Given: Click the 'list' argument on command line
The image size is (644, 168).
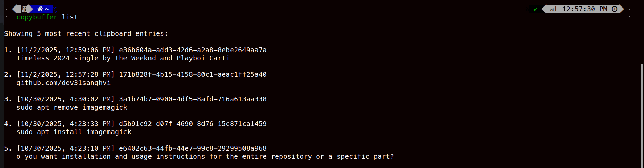Looking at the screenshot, I should tap(70, 17).
